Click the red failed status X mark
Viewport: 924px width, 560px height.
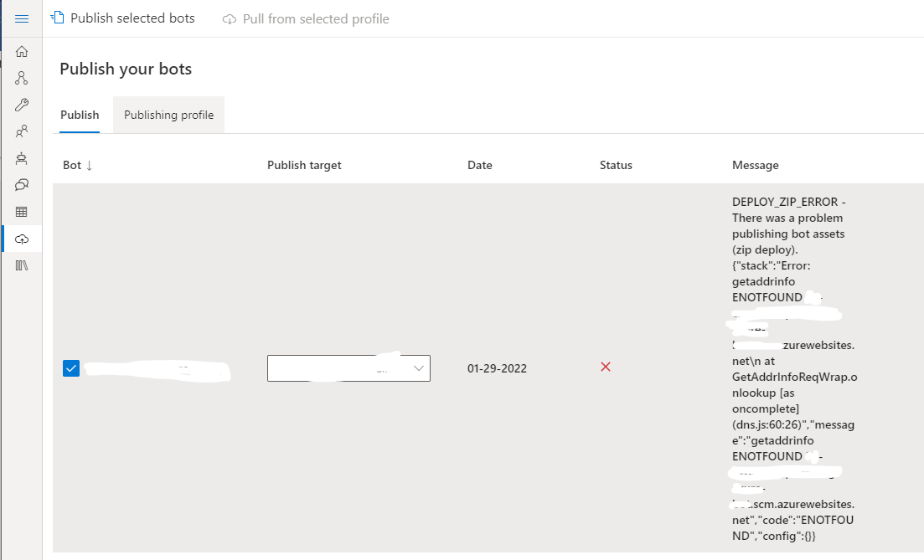click(606, 367)
